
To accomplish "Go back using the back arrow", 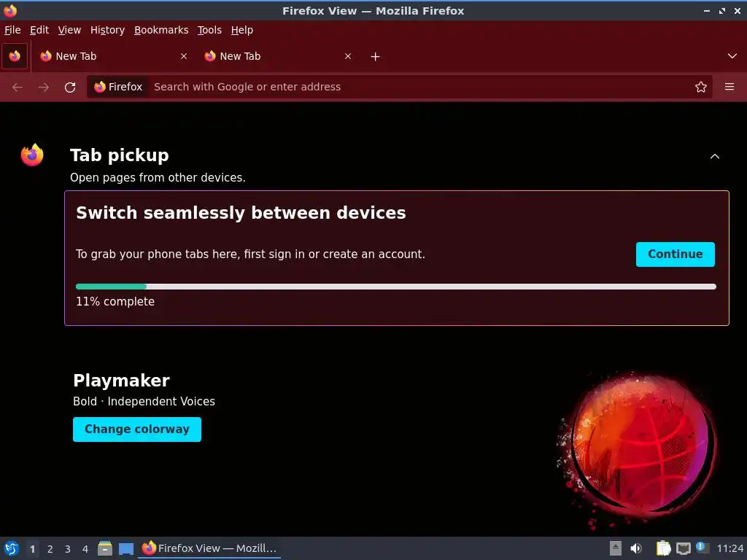I will click(18, 87).
